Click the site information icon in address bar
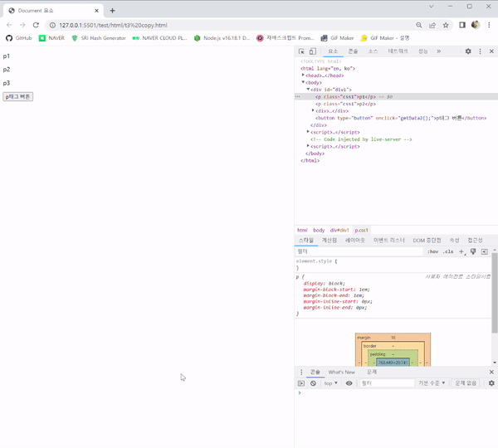The height and width of the screenshot is (448, 498). click(x=52, y=25)
